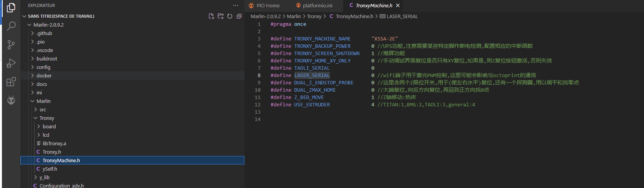Expand the buildroot folder
This screenshot has height=188, width=644.
click(47, 59)
